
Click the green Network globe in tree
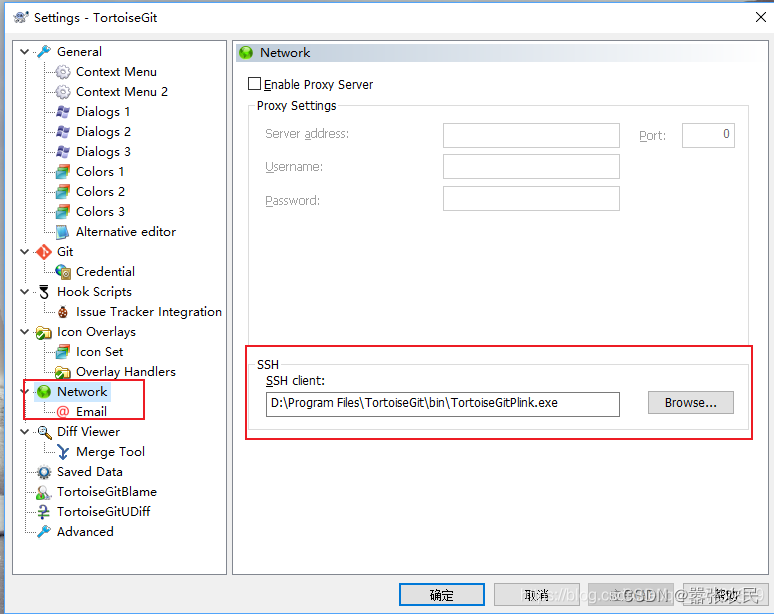pyautogui.click(x=44, y=392)
